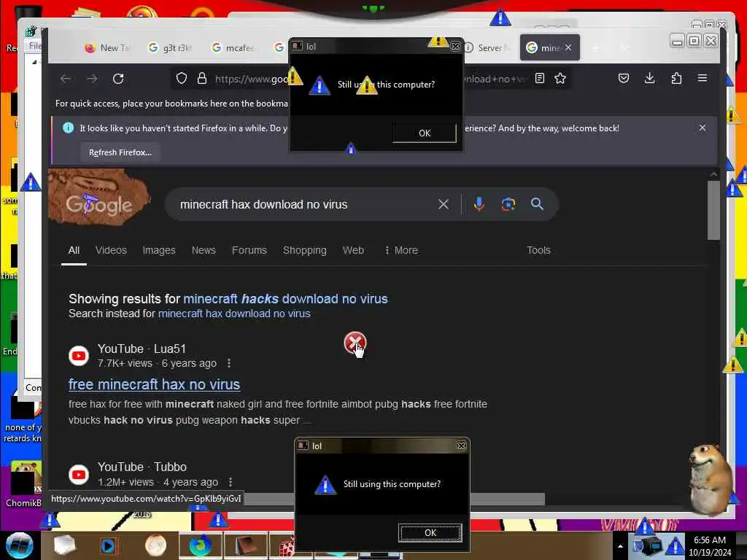Open the extensions puzzle icon
747x560 pixels.
click(676, 79)
